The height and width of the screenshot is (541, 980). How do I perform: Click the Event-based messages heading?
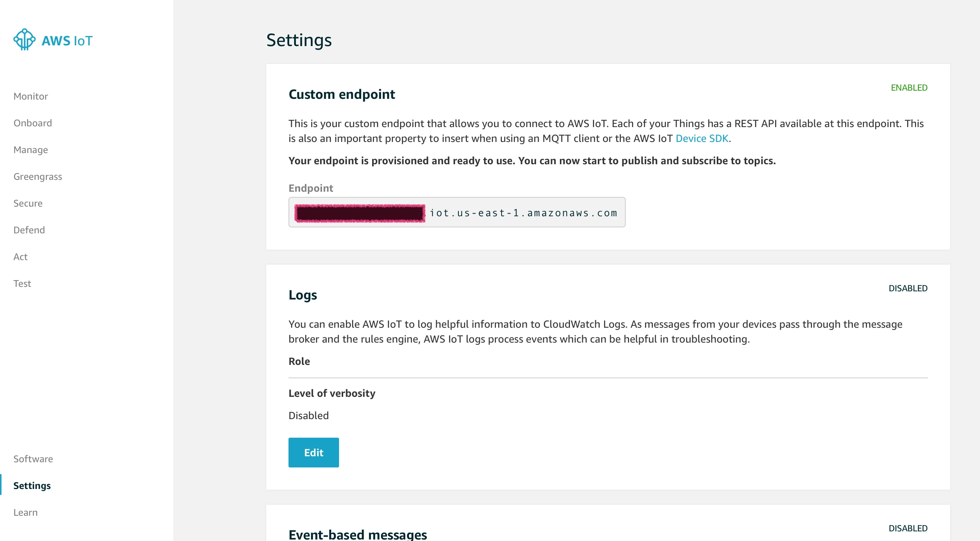358,534
